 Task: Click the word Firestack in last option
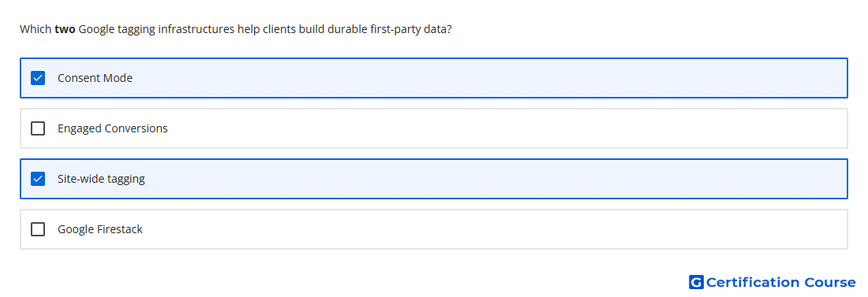120,229
